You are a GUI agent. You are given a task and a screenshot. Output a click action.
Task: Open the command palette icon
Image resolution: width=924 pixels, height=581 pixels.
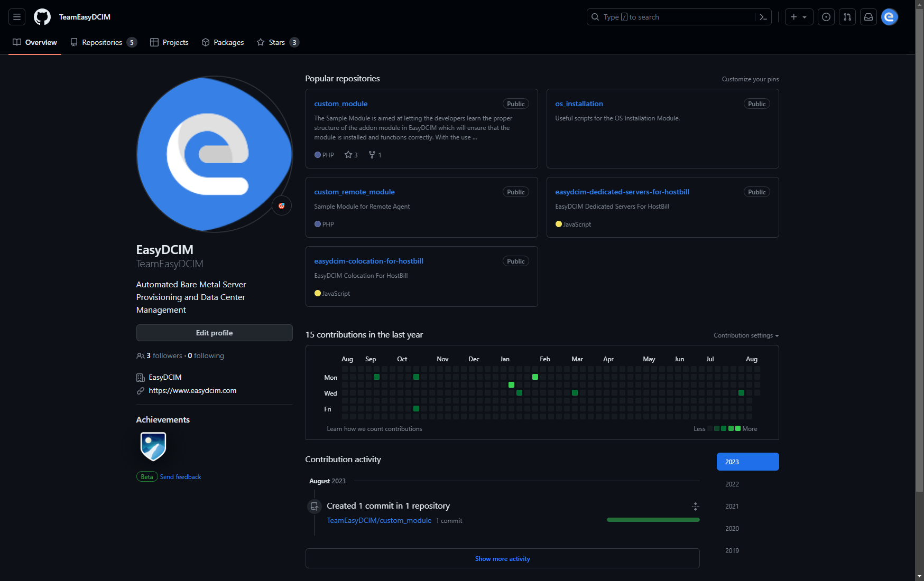pos(763,17)
